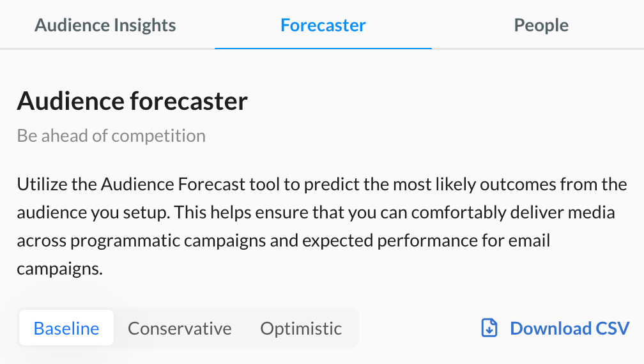
Task: Click the 'Be ahead of competition' subtitle
Action: tap(111, 136)
